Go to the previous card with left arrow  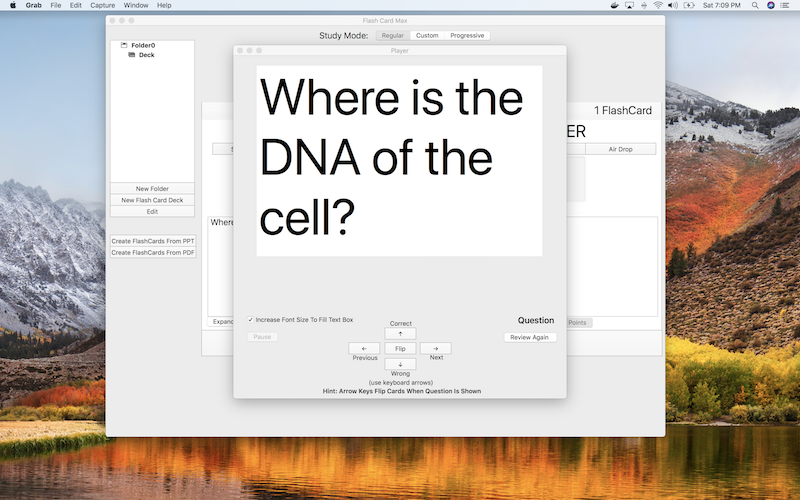point(364,348)
